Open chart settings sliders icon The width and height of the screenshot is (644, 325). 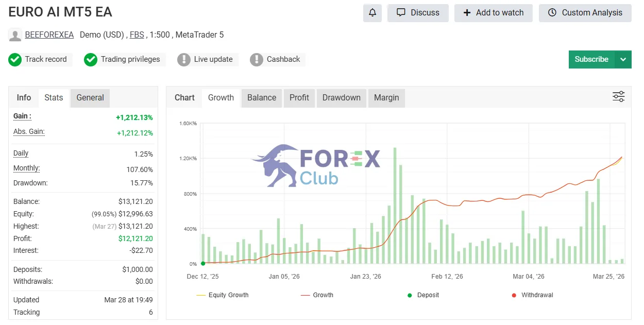tap(618, 97)
